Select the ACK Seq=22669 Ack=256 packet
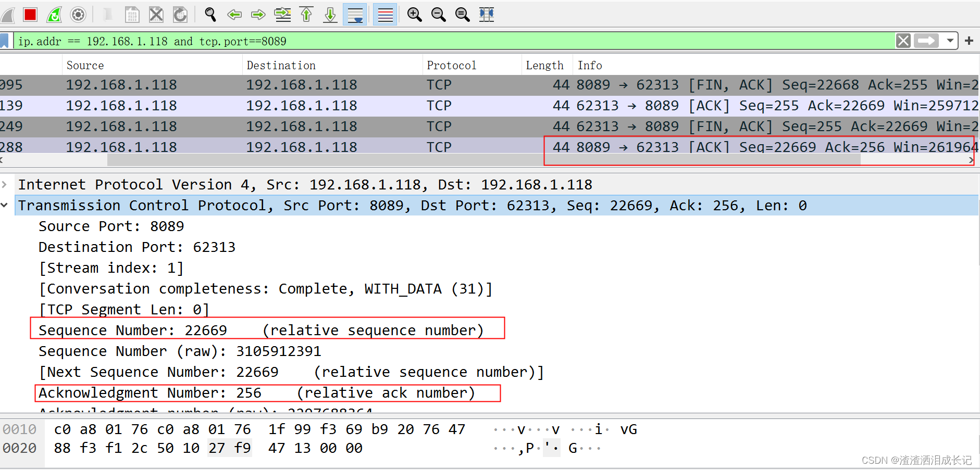 [x=489, y=146]
